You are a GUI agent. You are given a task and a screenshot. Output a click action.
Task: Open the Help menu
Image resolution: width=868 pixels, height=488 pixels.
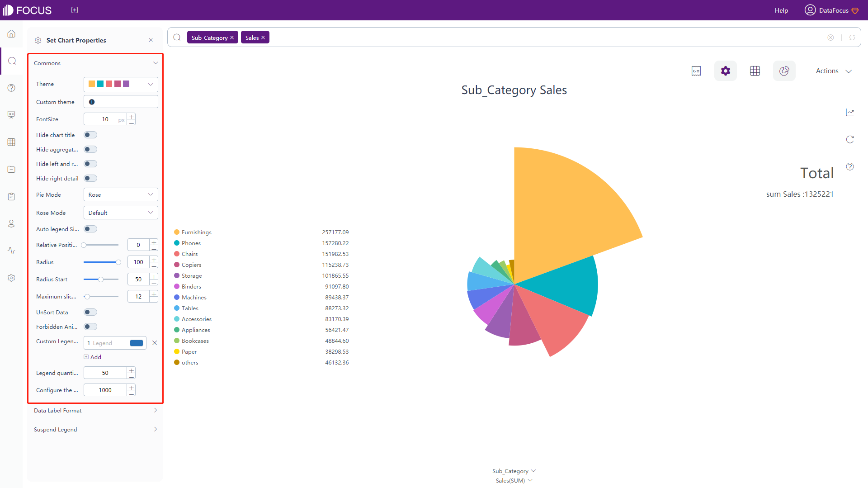[781, 10]
